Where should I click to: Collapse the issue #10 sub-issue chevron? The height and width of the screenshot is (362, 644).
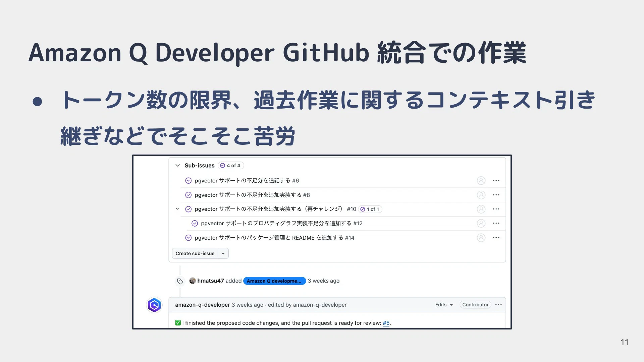click(x=177, y=209)
